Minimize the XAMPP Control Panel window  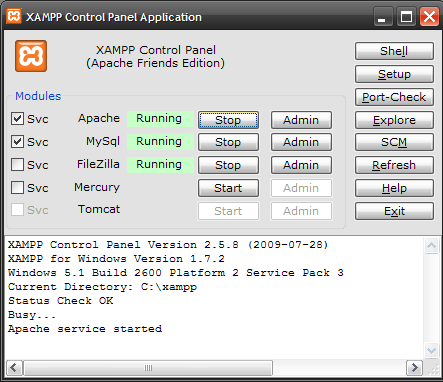pyautogui.click(x=382, y=17)
